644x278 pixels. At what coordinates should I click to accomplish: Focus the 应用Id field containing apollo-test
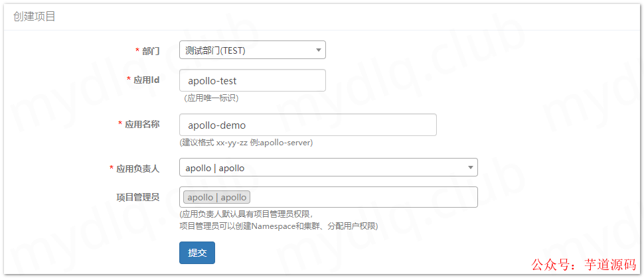click(x=252, y=80)
